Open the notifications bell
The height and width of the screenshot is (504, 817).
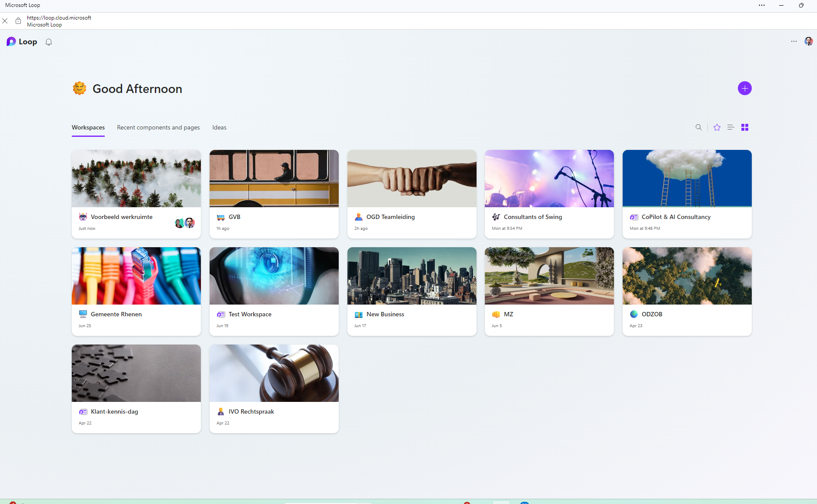click(x=49, y=42)
